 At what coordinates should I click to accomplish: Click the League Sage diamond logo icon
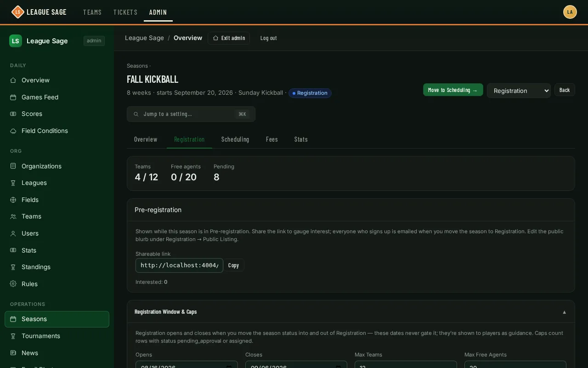pyautogui.click(x=17, y=12)
